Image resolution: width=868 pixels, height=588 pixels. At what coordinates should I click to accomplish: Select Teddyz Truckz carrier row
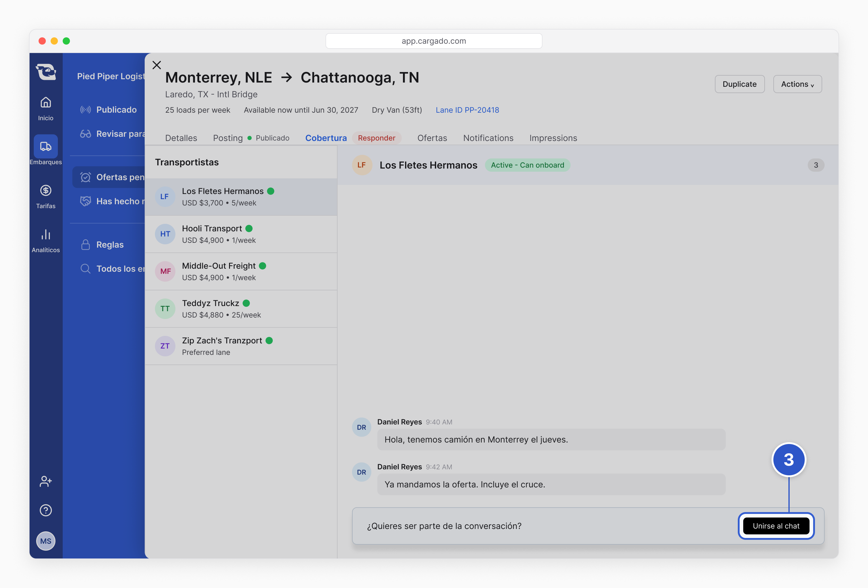pos(241,309)
